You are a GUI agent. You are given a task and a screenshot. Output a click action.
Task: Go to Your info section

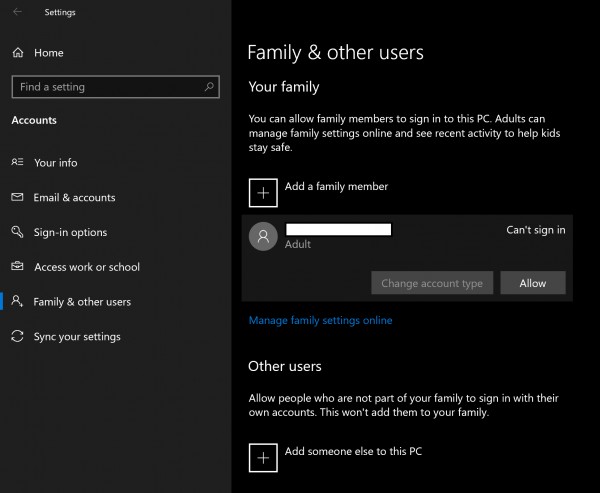[56, 163]
